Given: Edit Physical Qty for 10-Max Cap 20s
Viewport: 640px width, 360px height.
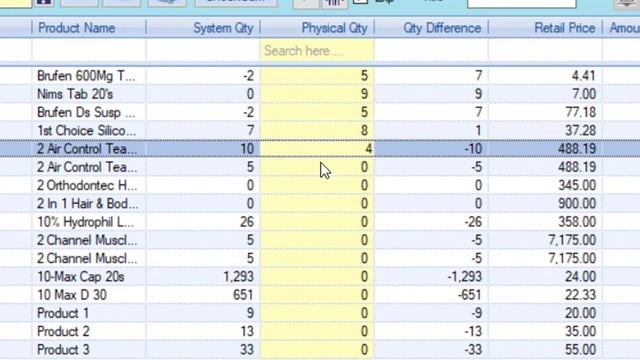Looking at the screenshot, I should (317, 277).
